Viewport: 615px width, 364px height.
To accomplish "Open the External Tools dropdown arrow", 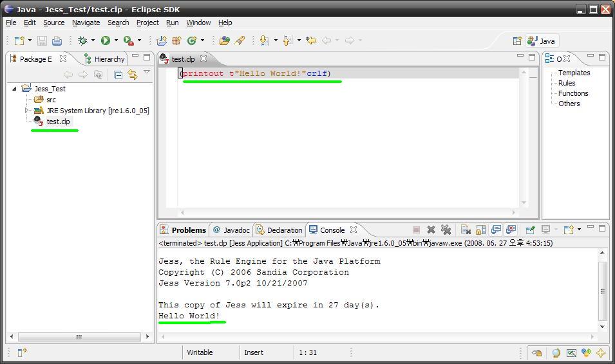I will pyautogui.click(x=139, y=41).
